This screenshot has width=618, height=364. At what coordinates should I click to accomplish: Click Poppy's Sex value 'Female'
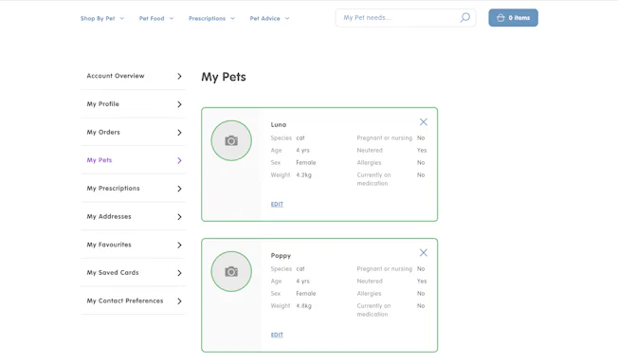(x=306, y=294)
